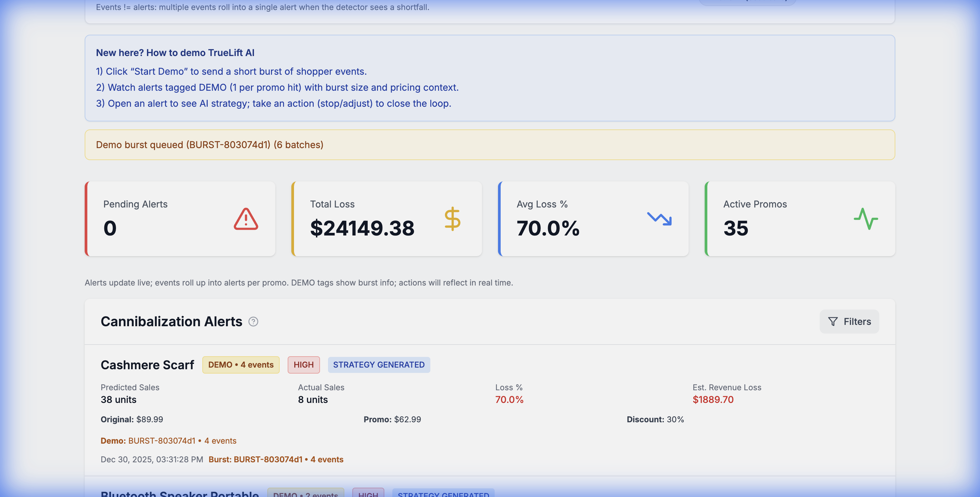Click the funnel icon in Filters button
980x497 pixels.
(x=833, y=322)
